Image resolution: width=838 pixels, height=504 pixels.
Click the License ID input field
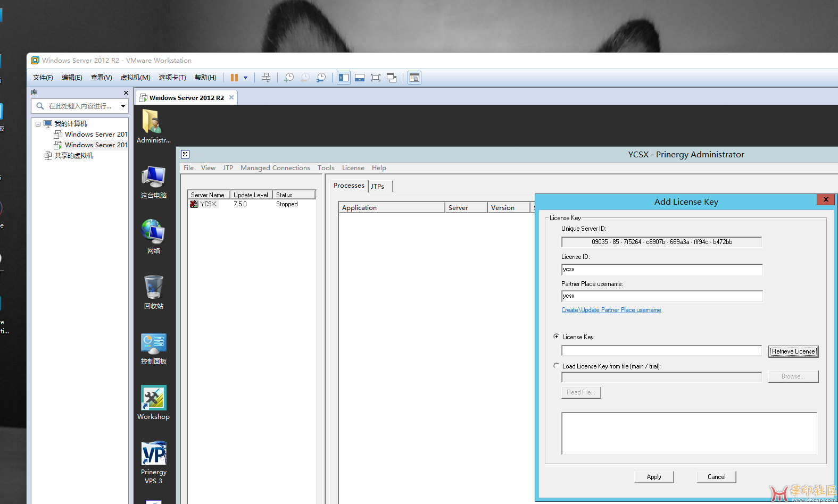coord(662,270)
